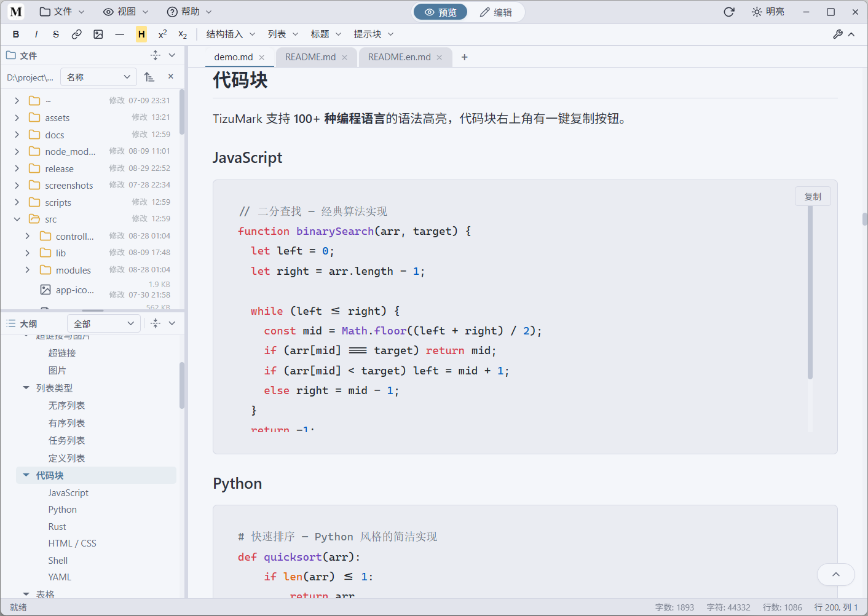Viewport: 868px width, 616px height.
Task: Expand the modules folder
Action: point(28,270)
